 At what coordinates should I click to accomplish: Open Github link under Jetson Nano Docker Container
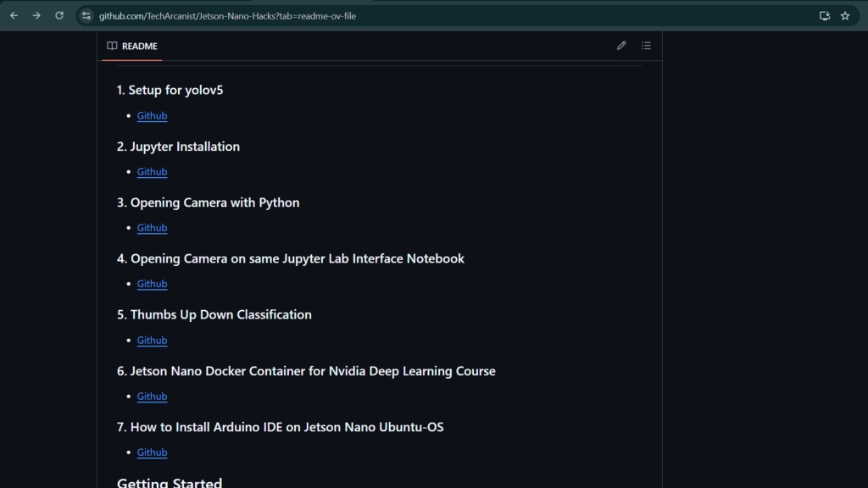(153, 396)
